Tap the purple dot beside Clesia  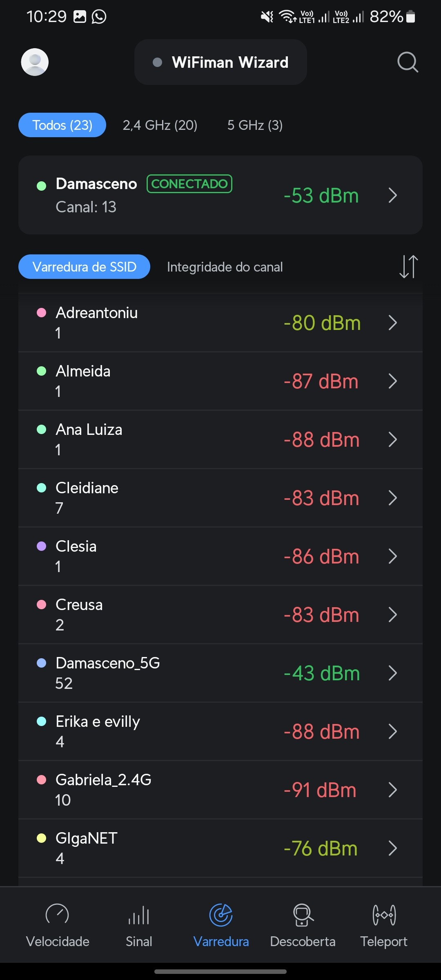pos(42,546)
